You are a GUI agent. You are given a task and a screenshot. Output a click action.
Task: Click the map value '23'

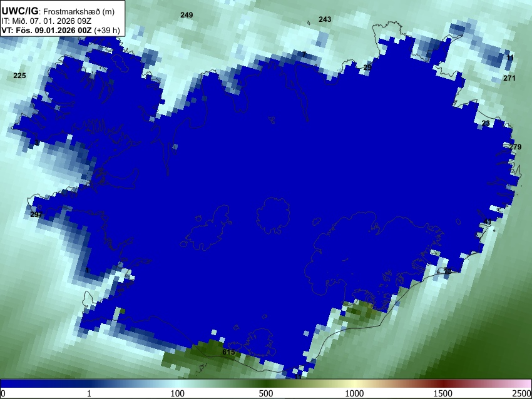click(486, 123)
